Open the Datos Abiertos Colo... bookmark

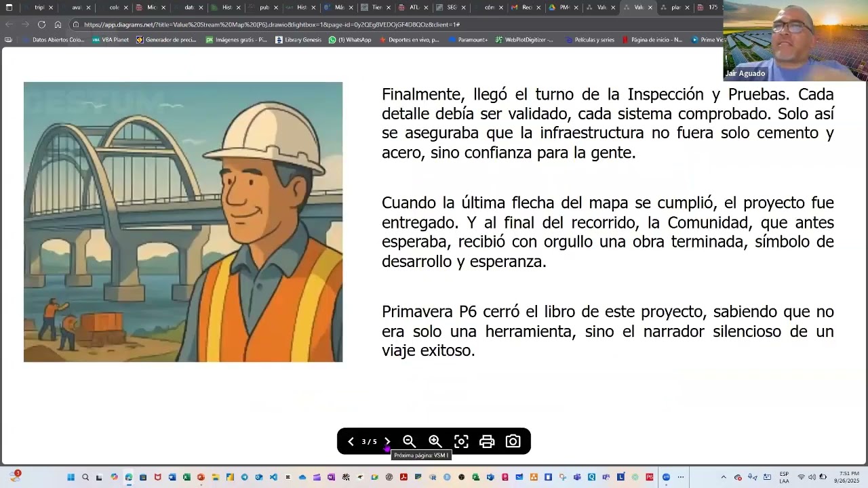click(53, 40)
